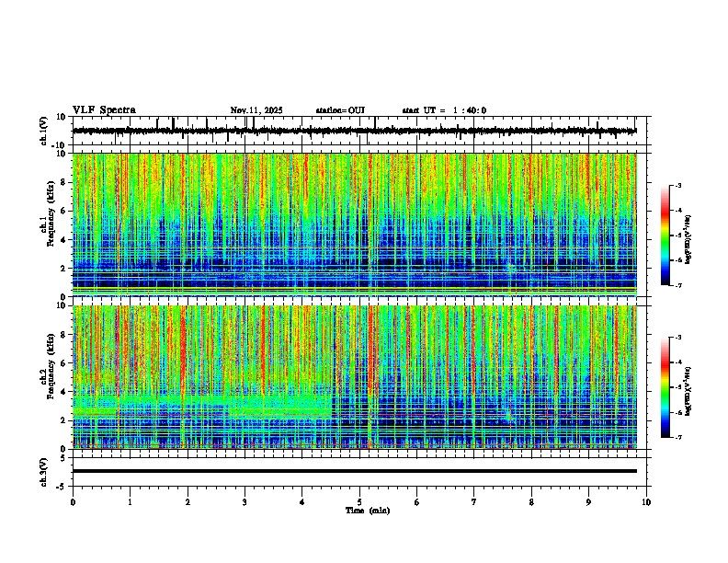Screen dimensions: 728x563
Task: Click the time-axis tick label "10"
Action: click(x=646, y=502)
